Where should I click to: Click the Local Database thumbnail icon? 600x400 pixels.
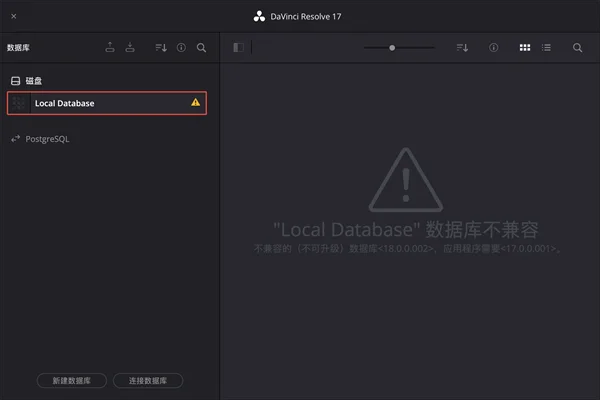point(18,103)
